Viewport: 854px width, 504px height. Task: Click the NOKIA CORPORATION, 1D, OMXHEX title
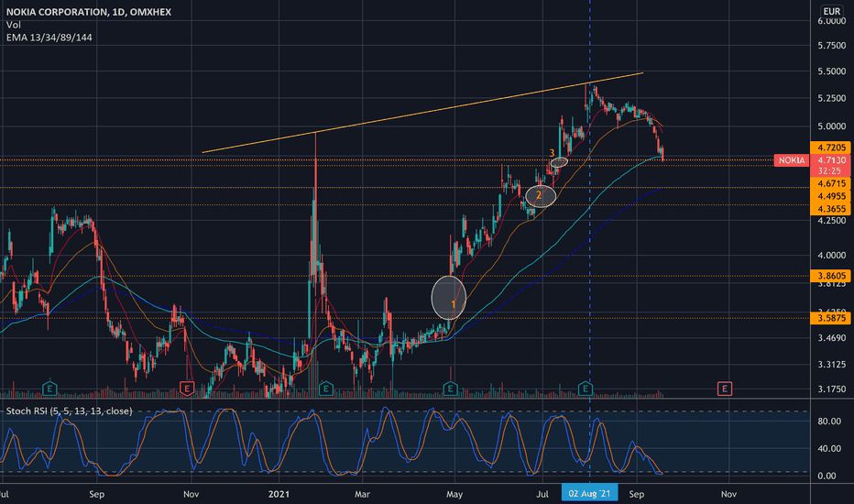point(88,12)
